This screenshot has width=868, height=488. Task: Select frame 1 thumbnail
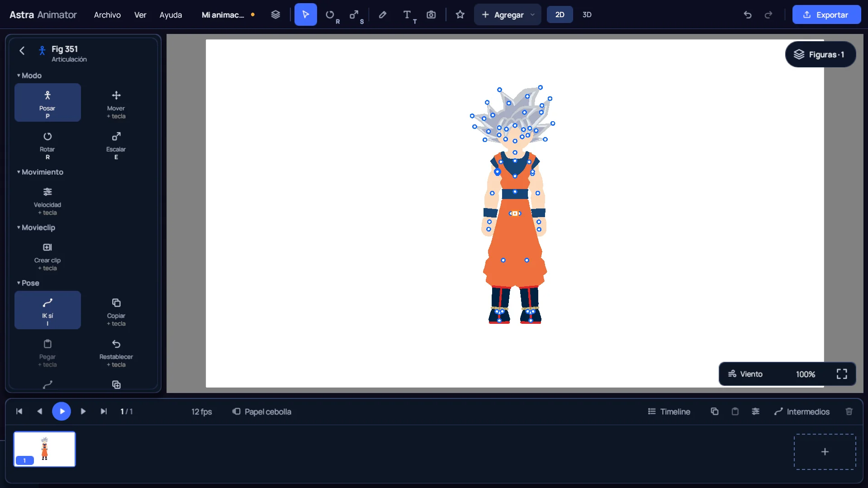(45, 449)
